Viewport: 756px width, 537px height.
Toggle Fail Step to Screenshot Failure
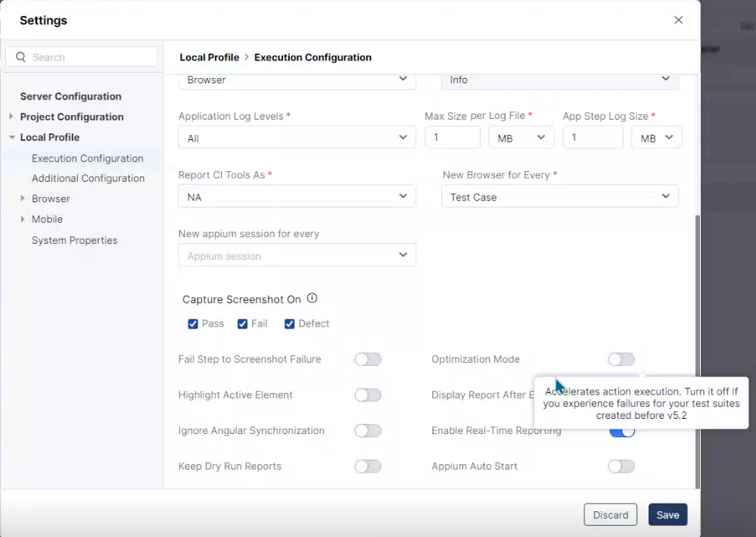pos(368,359)
